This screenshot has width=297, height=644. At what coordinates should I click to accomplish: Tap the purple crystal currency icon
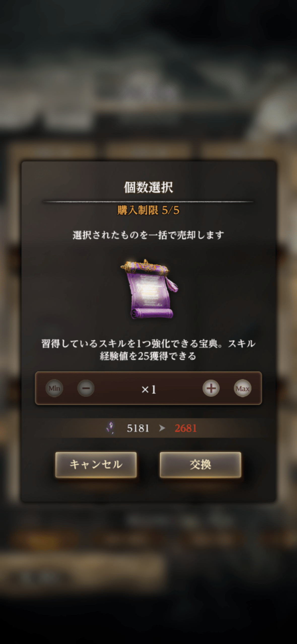pyautogui.click(x=111, y=428)
